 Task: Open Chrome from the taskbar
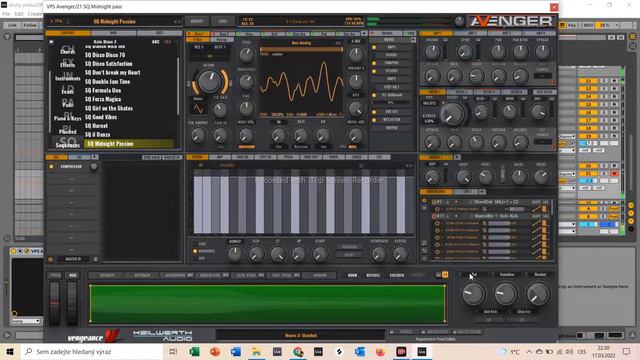(x=298, y=351)
